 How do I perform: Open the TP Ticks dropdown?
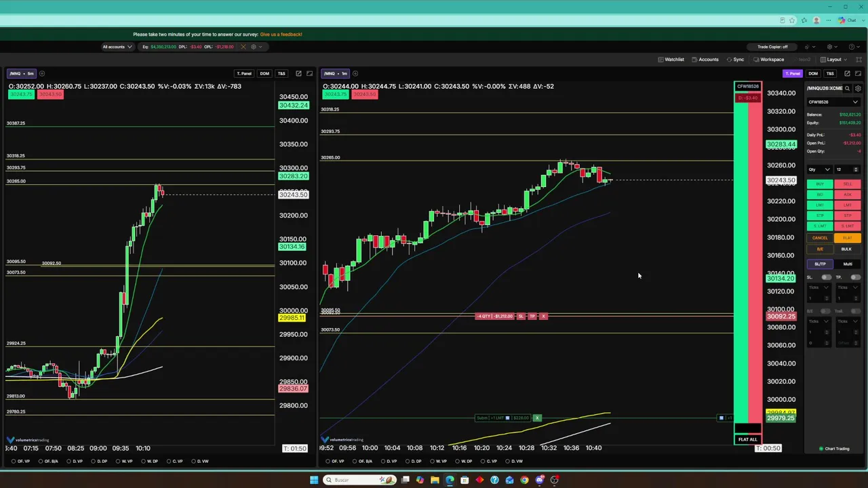click(848, 287)
